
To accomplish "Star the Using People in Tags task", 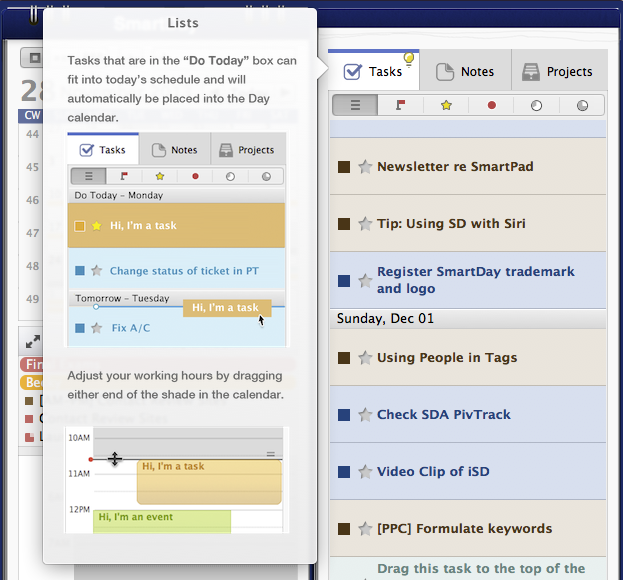I will [365, 358].
